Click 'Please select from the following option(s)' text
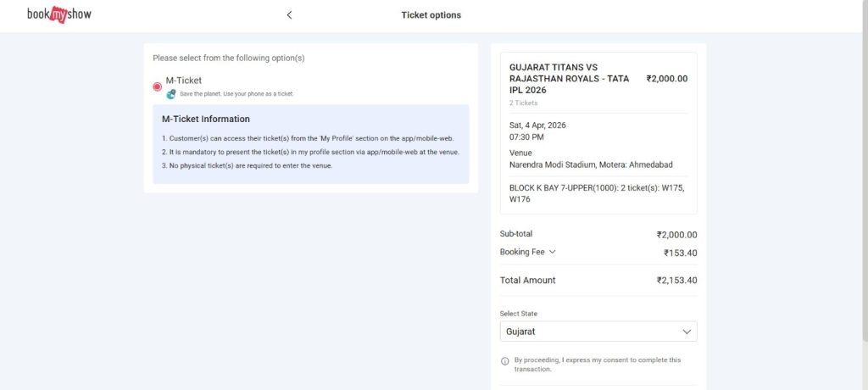868x390 pixels. [x=229, y=58]
